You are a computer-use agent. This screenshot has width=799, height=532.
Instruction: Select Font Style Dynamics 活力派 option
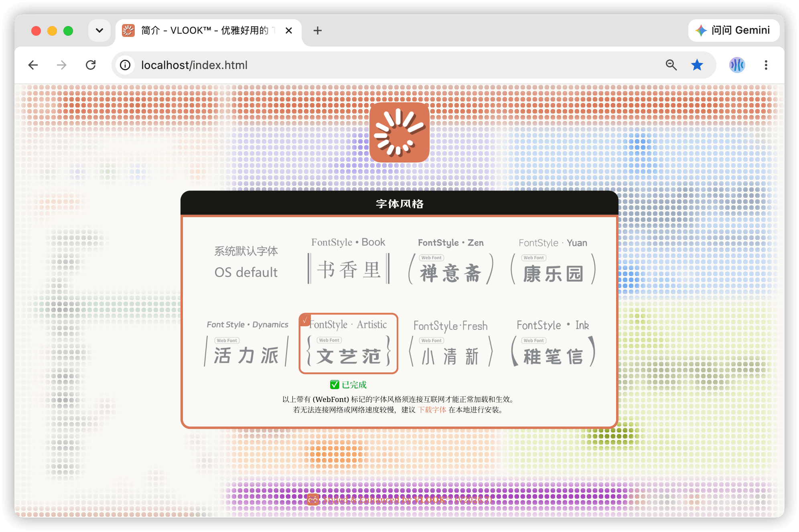pyautogui.click(x=247, y=343)
